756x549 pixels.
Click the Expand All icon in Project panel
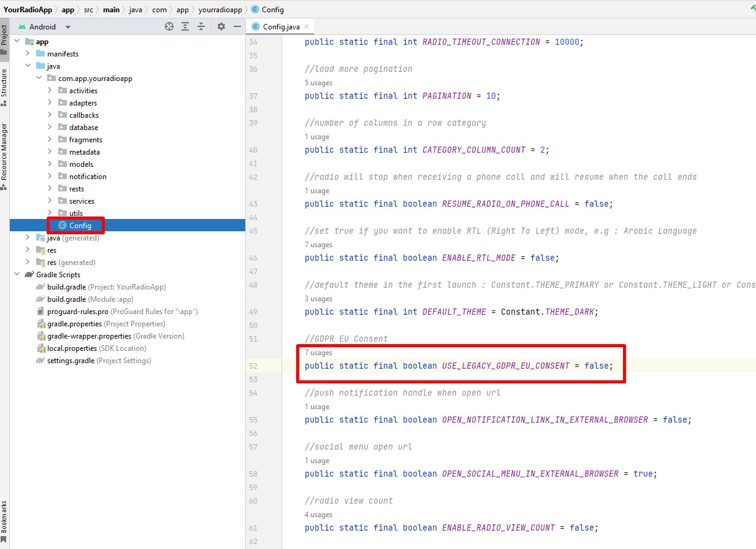[186, 26]
